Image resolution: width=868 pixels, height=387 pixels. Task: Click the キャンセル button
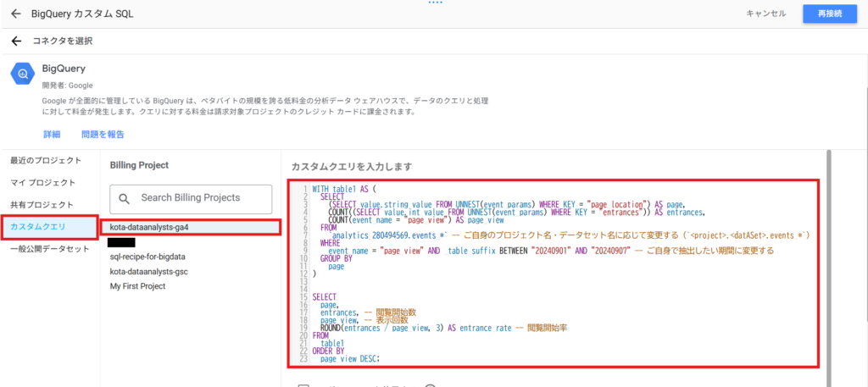click(x=766, y=14)
